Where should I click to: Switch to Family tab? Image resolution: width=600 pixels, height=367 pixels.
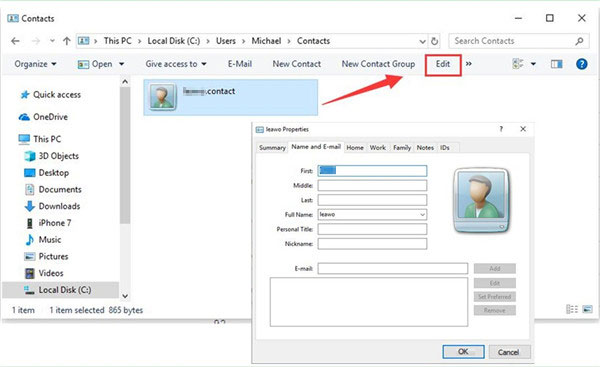pos(402,148)
